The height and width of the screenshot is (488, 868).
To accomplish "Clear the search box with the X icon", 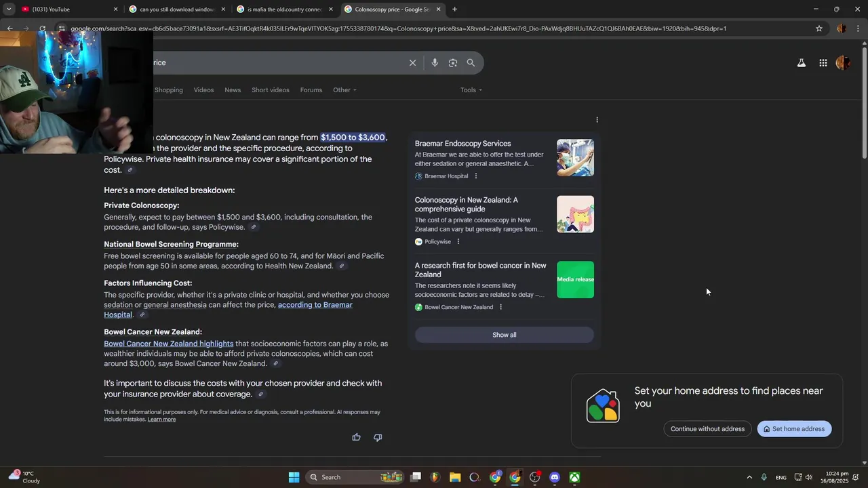I will pos(412,62).
